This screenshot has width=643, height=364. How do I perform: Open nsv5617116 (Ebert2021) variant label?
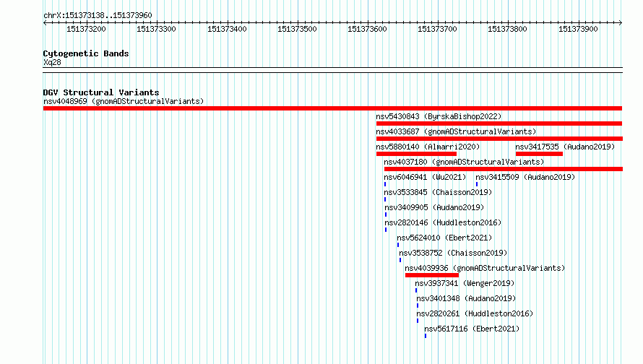coord(472,329)
